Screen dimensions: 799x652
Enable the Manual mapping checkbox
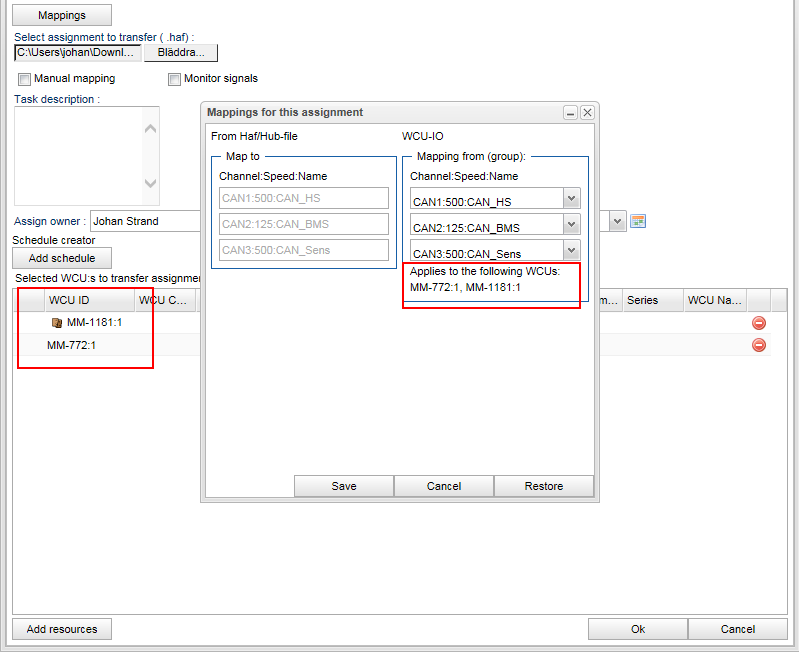coord(25,79)
